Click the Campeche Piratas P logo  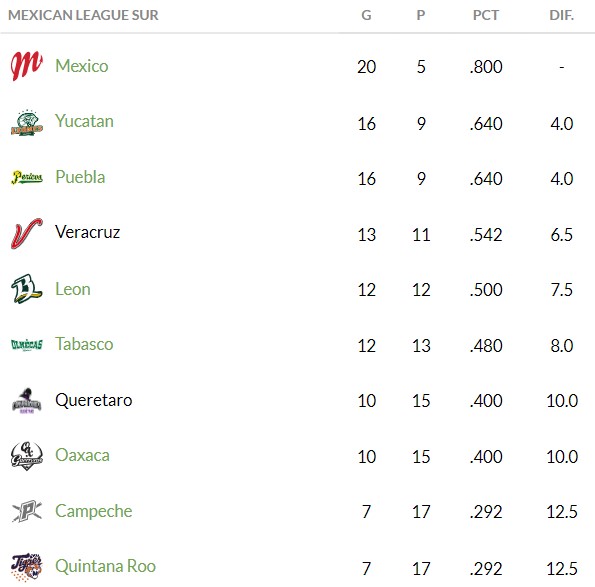click(x=27, y=511)
